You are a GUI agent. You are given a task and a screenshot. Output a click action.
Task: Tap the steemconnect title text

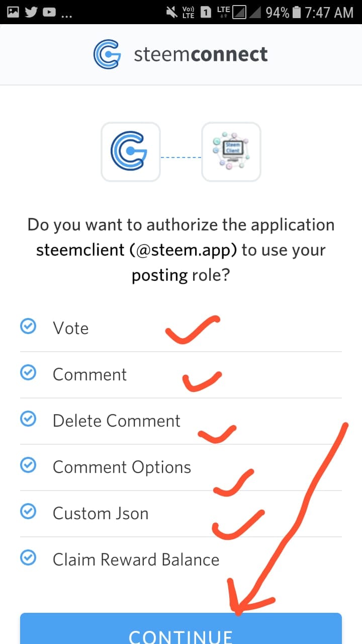(x=201, y=54)
